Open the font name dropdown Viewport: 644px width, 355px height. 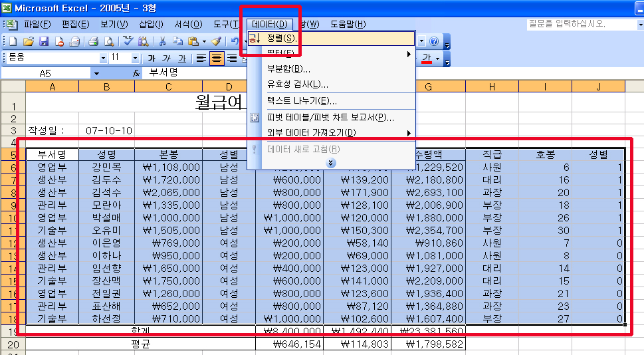coord(103,59)
